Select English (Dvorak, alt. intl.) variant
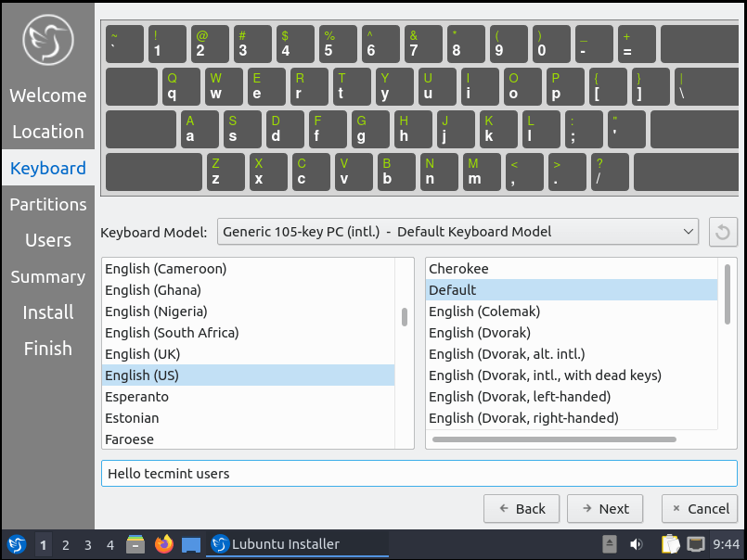 point(572,354)
